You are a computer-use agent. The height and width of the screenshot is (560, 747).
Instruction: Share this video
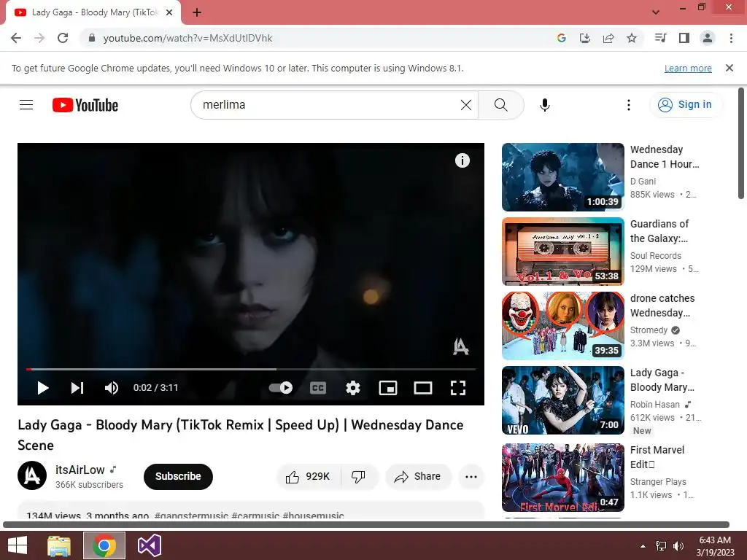point(418,476)
